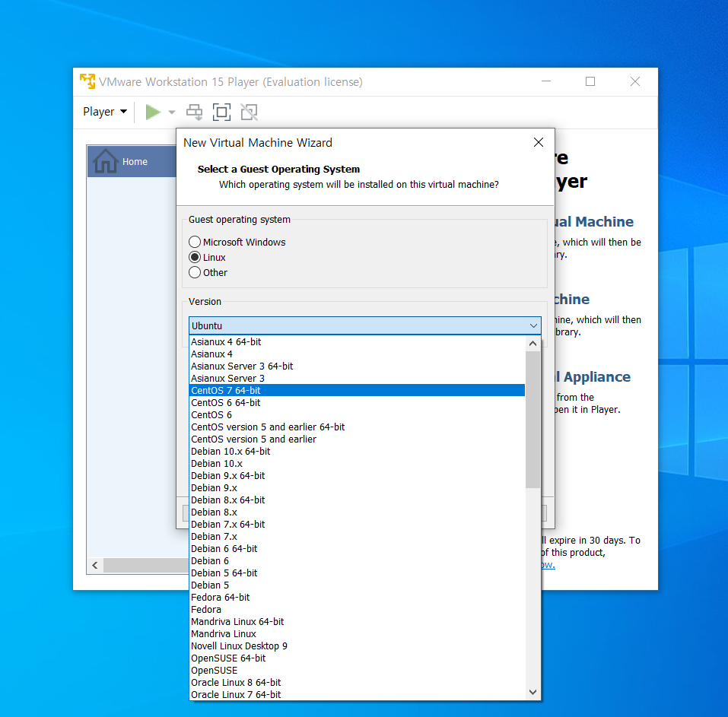Pick Debian 9.x entry

[x=358, y=487]
